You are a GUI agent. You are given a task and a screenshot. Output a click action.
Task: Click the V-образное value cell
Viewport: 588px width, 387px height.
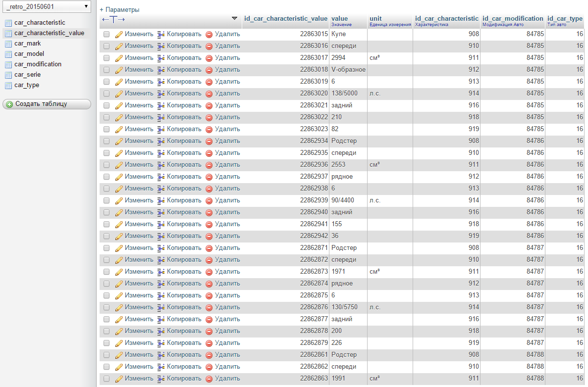point(348,69)
